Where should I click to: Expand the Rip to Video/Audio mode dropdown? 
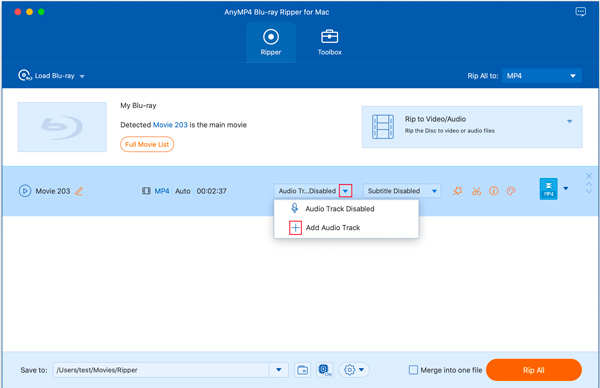coord(569,121)
